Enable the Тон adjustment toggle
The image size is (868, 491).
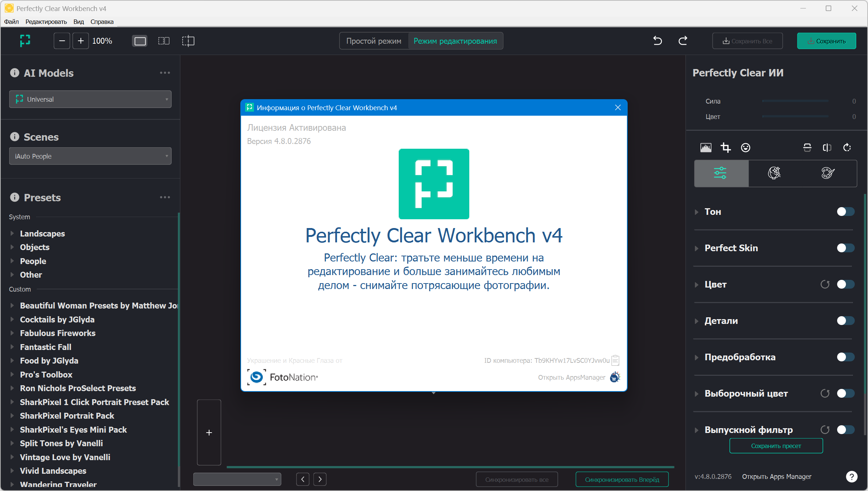[x=845, y=212]
